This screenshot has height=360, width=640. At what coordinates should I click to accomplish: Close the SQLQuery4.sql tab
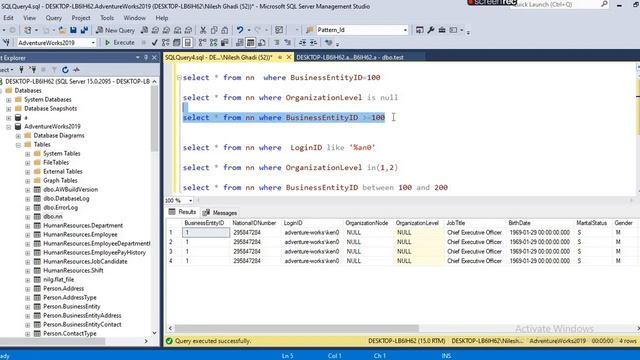pyautogui.click(x=289, y=58)
